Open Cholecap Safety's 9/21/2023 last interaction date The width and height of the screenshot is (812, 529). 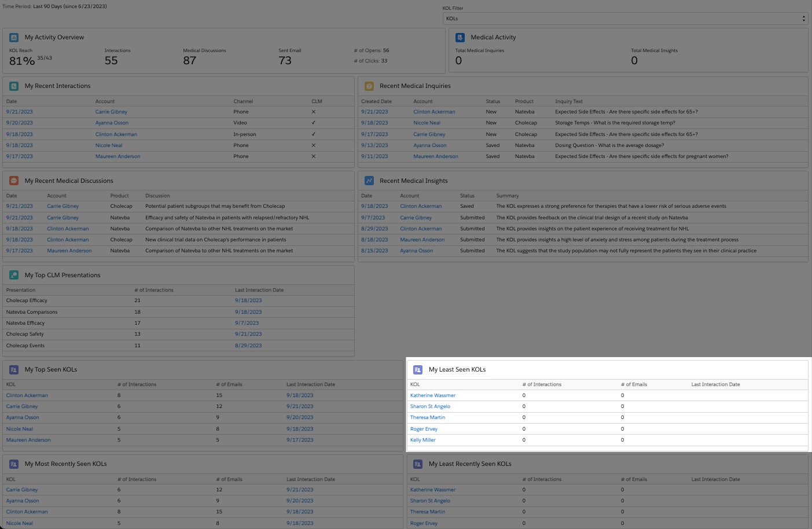click(248, 334)
